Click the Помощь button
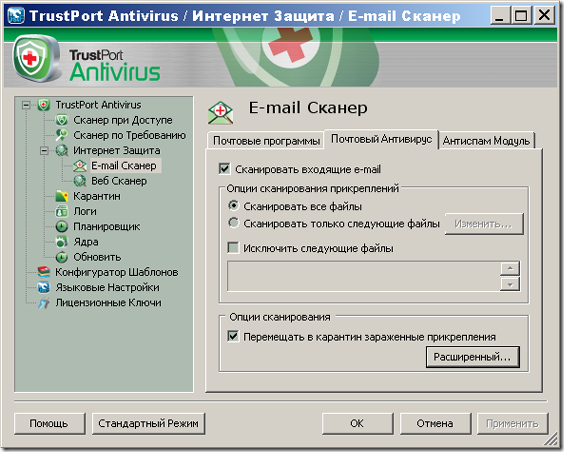 pyautogui.click(x=50, y=424)
